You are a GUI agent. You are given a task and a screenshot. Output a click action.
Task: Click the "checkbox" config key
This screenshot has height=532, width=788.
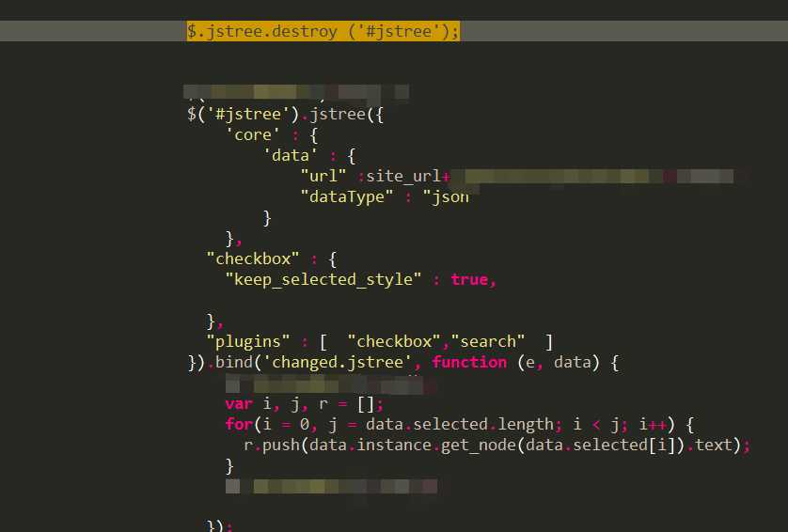[x=253, y=259]
